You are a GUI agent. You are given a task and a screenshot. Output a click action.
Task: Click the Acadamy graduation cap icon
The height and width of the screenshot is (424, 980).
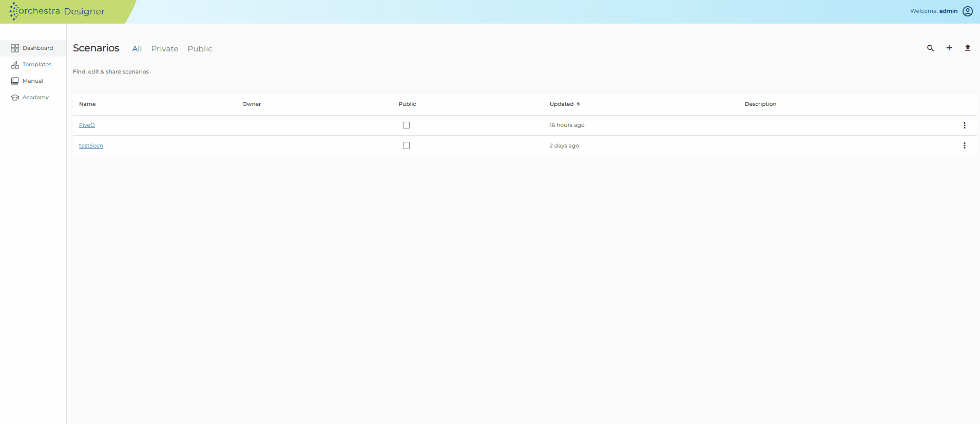pyautogui.click(x=15, y=98)
